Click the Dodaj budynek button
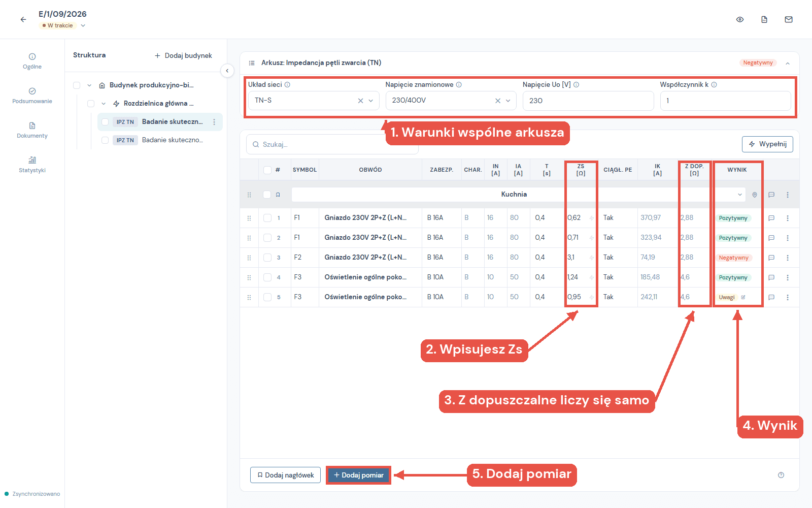The width and height of the screenshot is (812, 508). pos(183,55)
